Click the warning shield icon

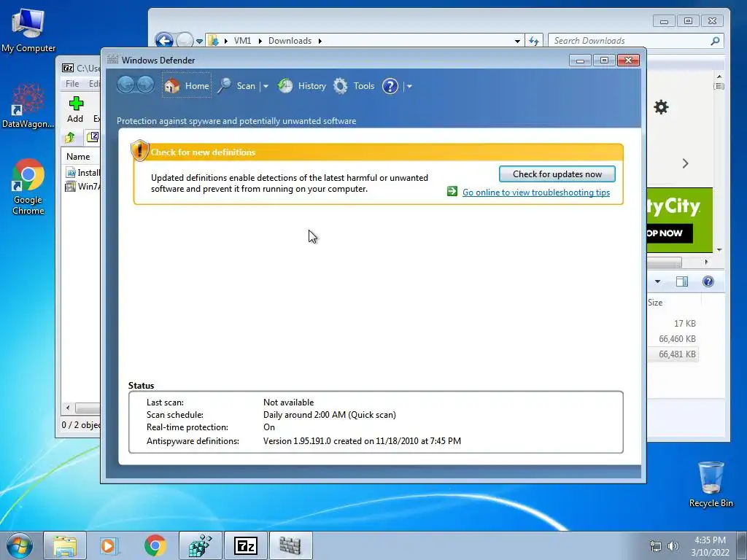pos(139,150)
